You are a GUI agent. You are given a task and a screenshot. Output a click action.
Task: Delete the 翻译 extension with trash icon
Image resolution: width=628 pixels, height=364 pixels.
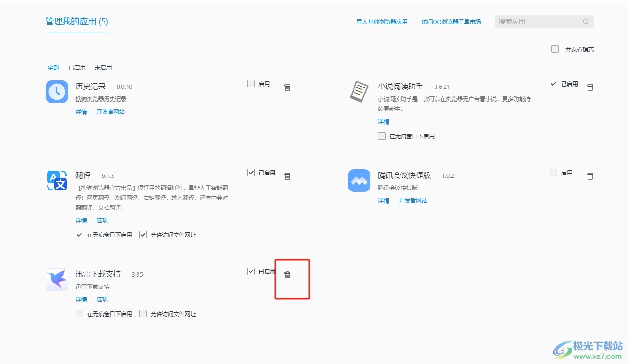coord(287,176)
